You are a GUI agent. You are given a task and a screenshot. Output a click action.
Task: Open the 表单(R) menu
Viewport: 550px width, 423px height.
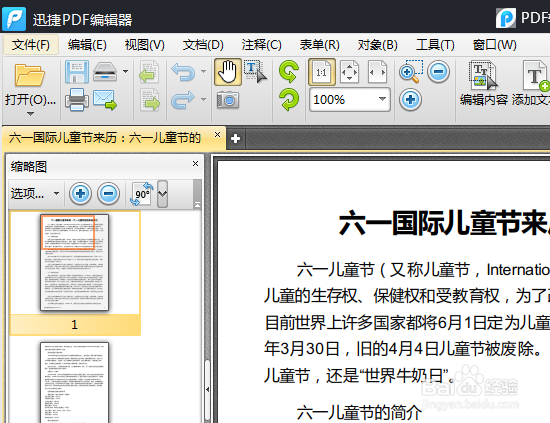point(320,45)
